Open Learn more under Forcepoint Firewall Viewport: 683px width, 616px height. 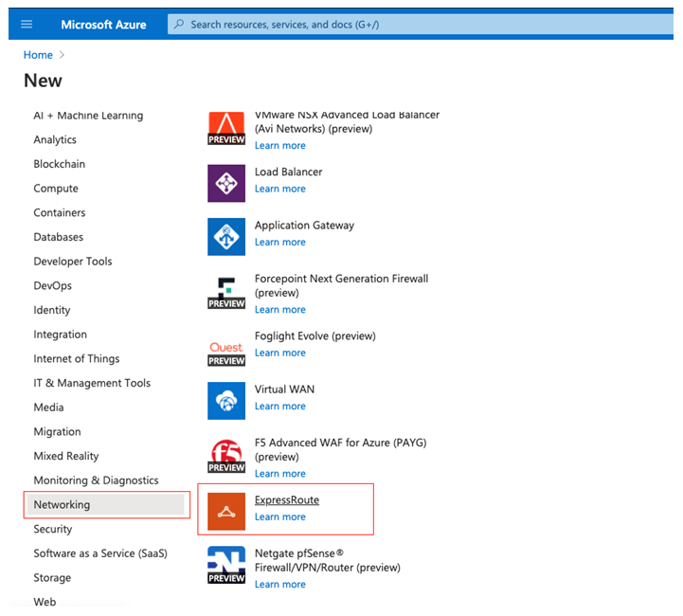point(280,309)
